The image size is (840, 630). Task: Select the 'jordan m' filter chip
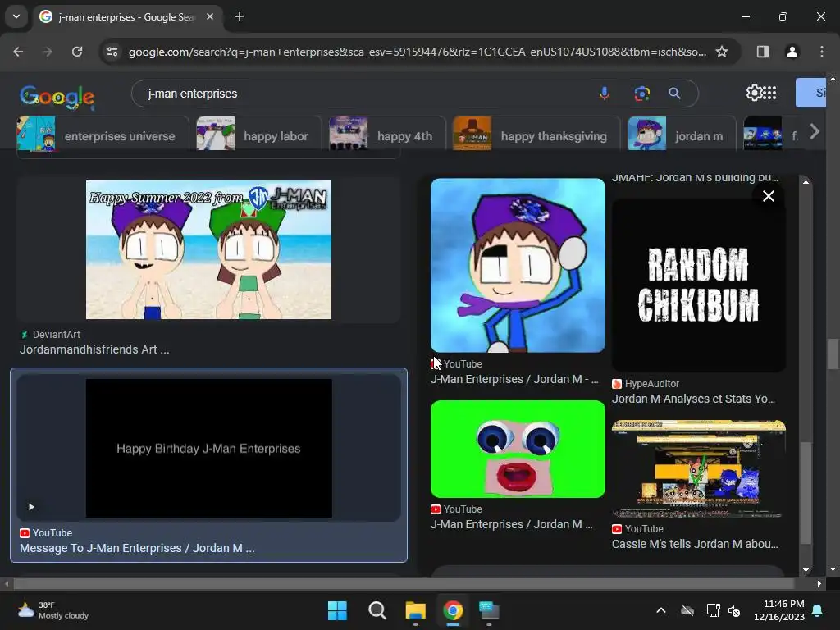[x=682, y=134]
